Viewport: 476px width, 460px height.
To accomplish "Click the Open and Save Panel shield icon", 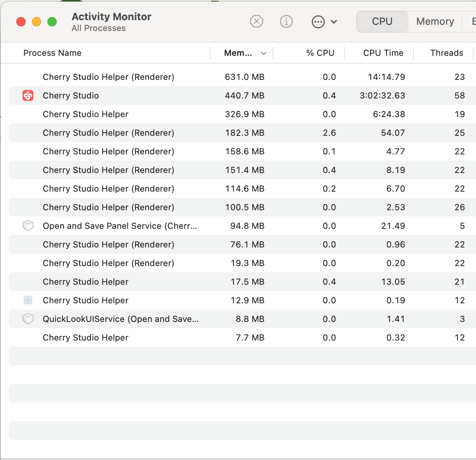I will [28, 226].
